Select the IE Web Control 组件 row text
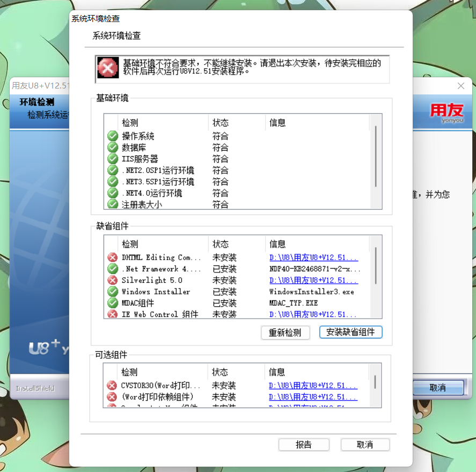This screenshot has height=472, width=476. click(x=160, y=314)
